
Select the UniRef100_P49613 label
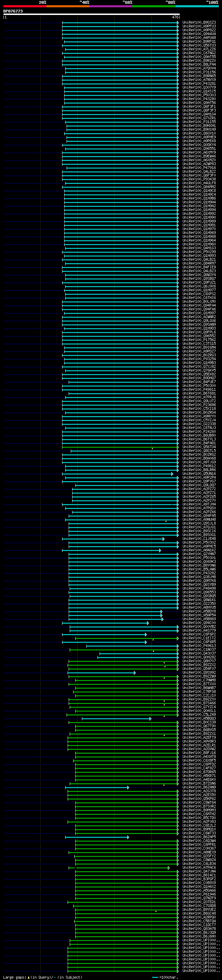(x=199, y=646)
